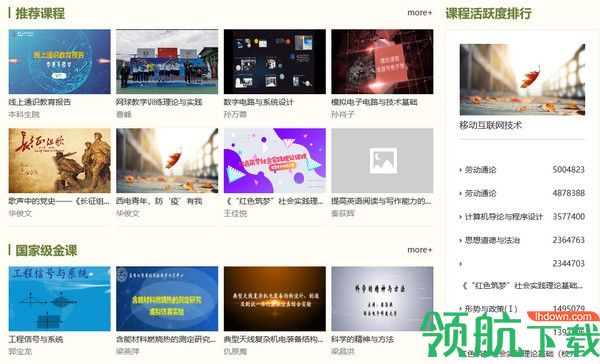This screenshot has width=600, height=364.
Task: Click course title 线上通识教育报告
Action: [40, 102]
